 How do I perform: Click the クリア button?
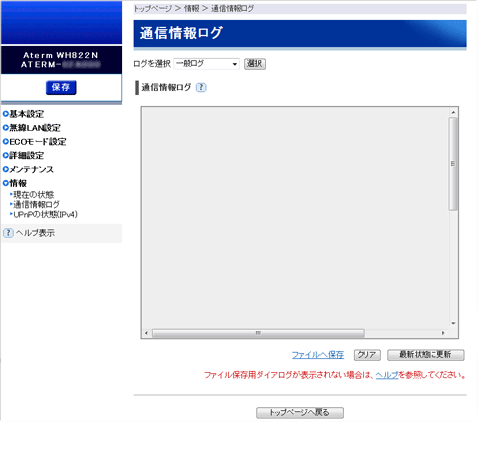click(x=367, y=355)
